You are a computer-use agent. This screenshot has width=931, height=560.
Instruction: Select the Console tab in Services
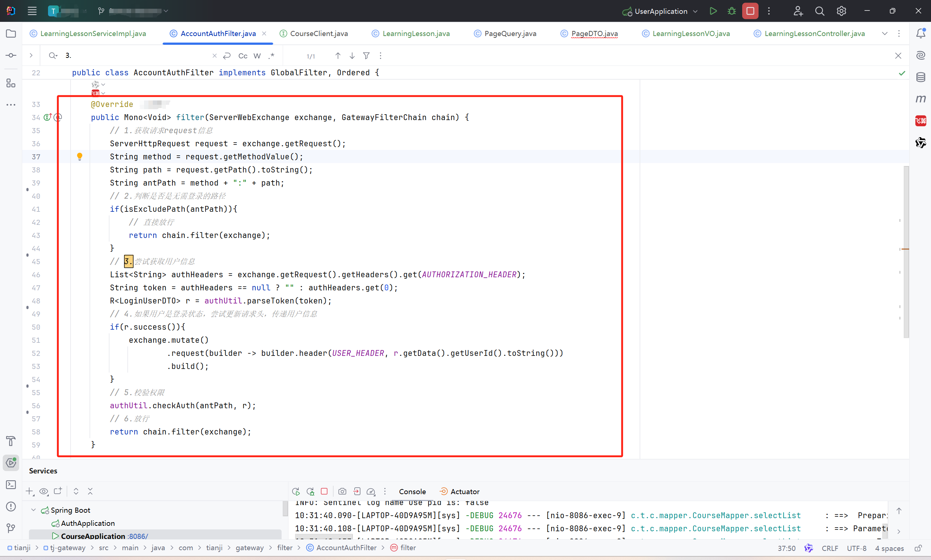pyautogui.click(x=412, y=492)
